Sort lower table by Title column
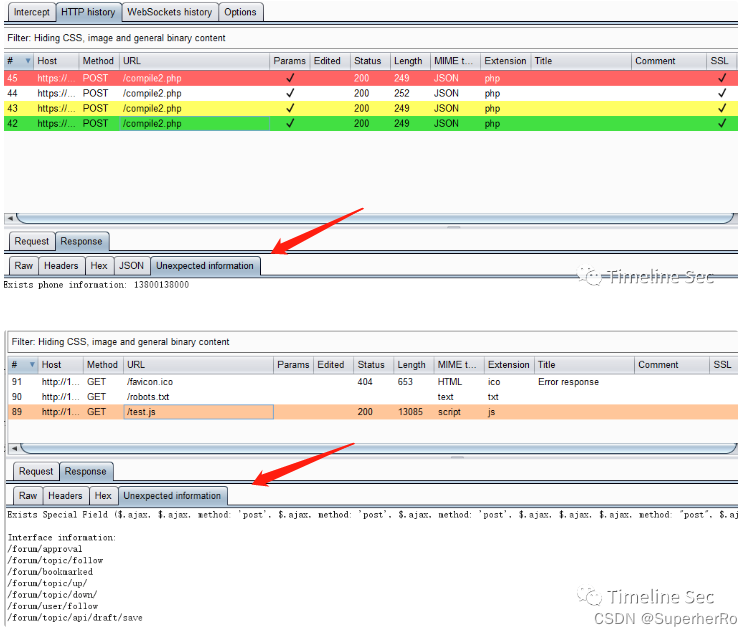 point(584,365)
